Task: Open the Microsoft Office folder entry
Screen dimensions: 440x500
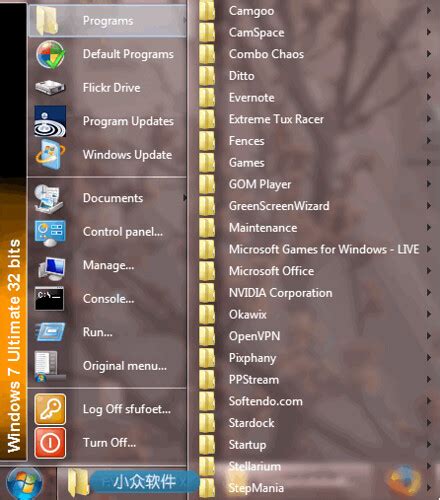Action: click(315, 271)
